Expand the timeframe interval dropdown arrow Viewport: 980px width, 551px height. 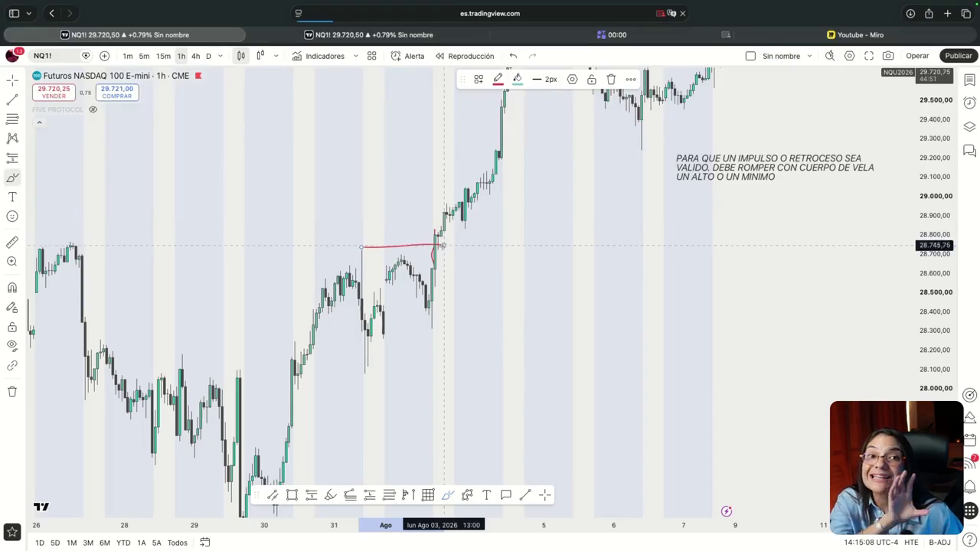(220, 56)
